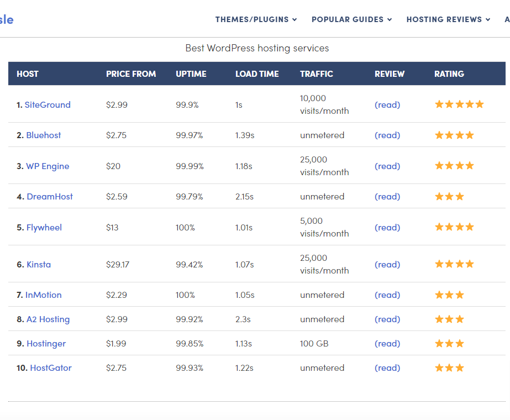Read the SiteGround review
Screen dimensions: 510x420
coord(387,105)
